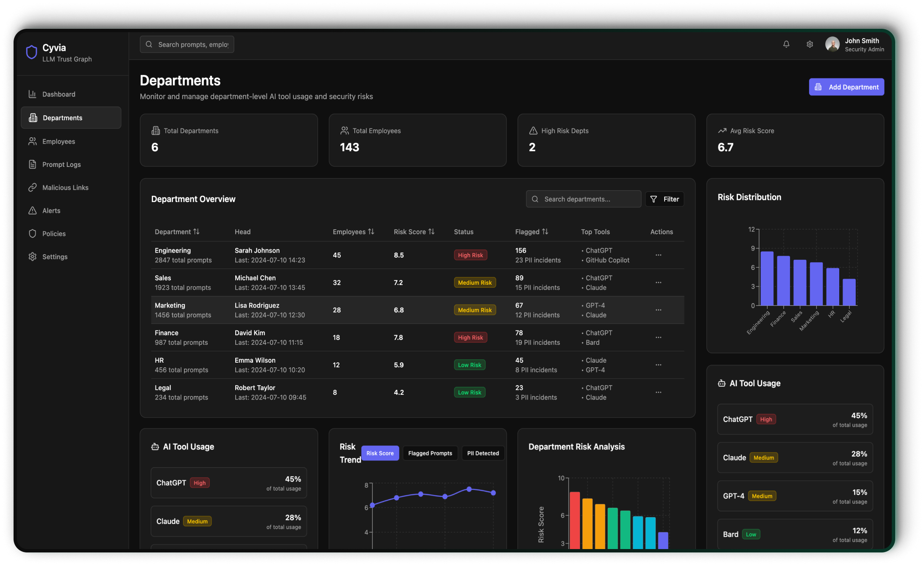Viewport: 924px width, 566px height.
Task: Switch the trend chart to PII Detected
Action: coord(483,453)
